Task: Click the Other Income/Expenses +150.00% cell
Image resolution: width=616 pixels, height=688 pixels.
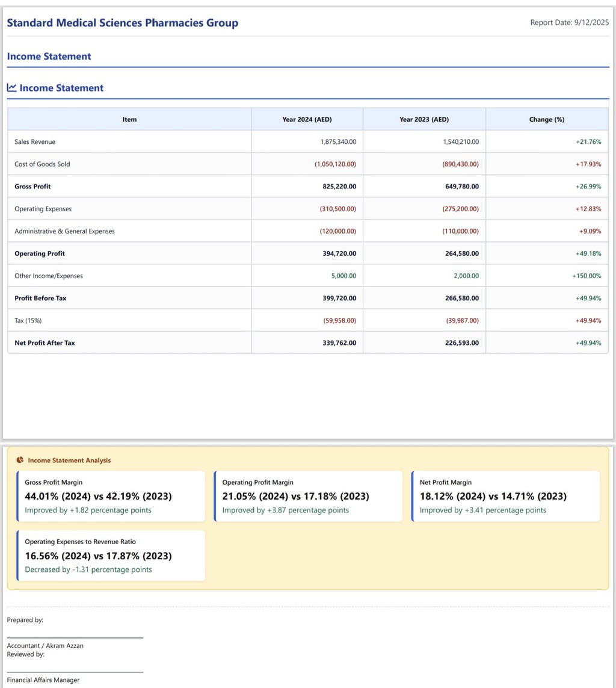Action: click(586, 276)
